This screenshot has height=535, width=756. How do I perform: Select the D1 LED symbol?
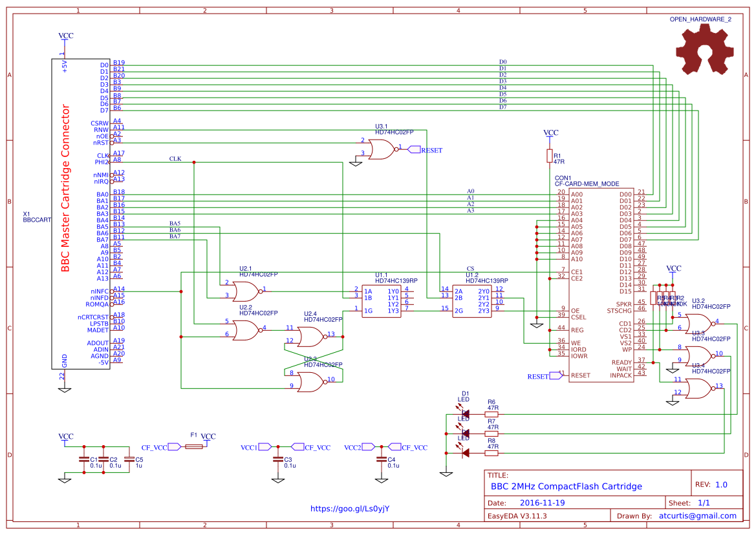coord(464,414)
